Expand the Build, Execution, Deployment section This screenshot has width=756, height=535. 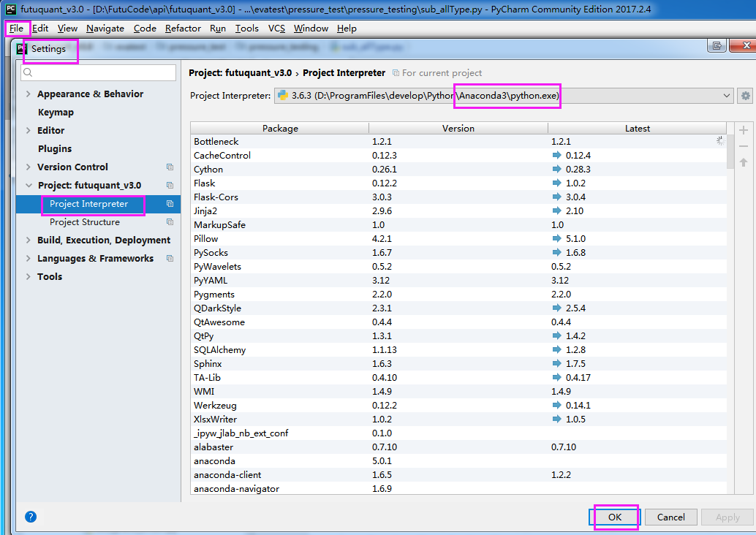[x=29, y=240]
